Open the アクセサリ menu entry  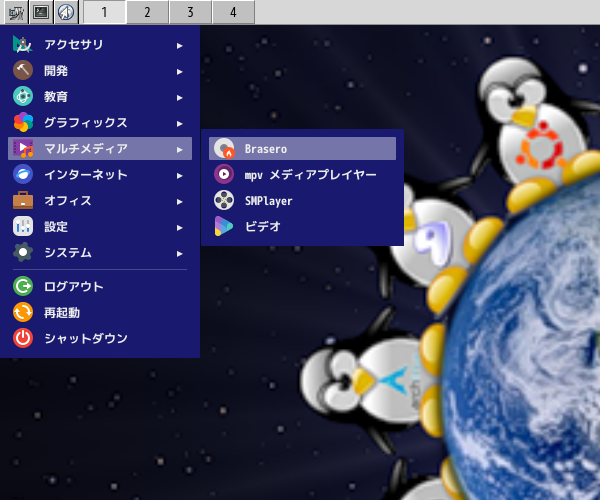[x=100, y=44]
